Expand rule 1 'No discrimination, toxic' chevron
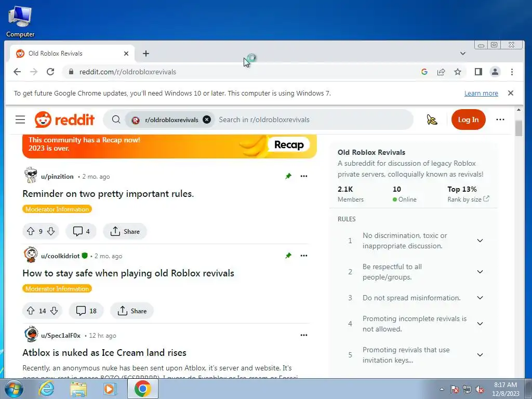 [480, 241]
